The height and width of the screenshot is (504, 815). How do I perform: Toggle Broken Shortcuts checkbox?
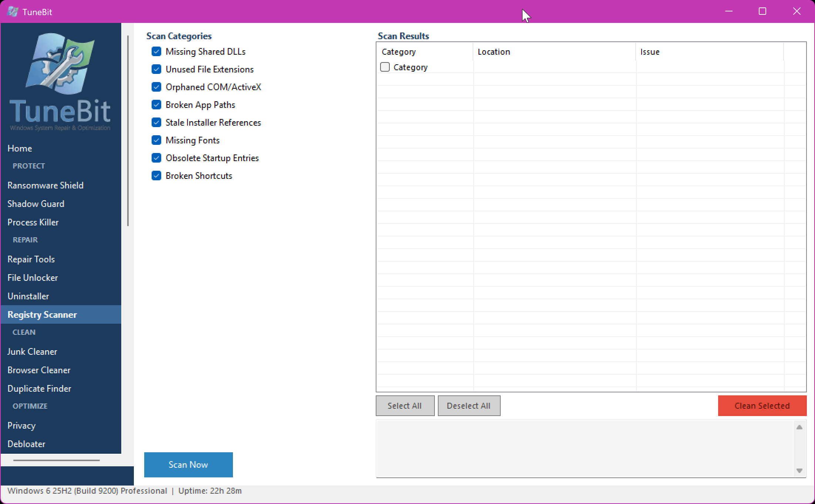(156, 176)
